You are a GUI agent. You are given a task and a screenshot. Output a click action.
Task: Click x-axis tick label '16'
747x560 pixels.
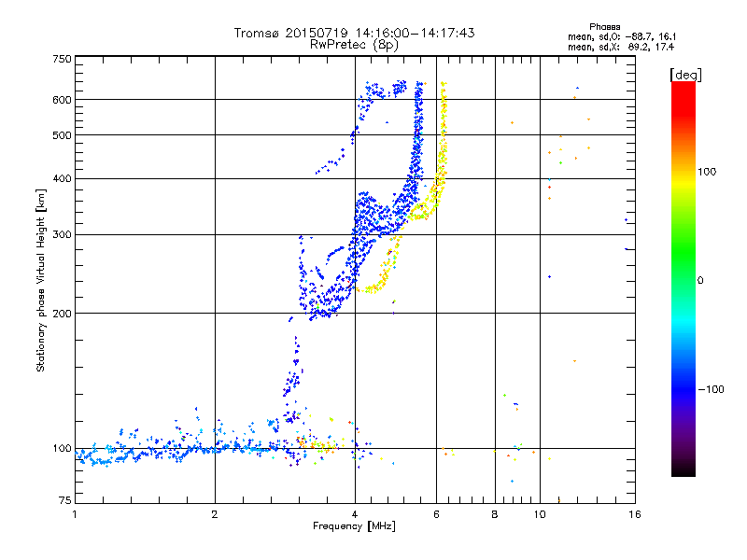pyautogui.click(x=635, y=514)
